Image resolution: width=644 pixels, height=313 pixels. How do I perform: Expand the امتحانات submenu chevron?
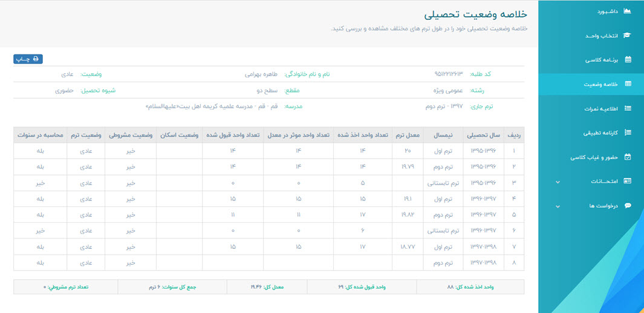coord(558,182)
